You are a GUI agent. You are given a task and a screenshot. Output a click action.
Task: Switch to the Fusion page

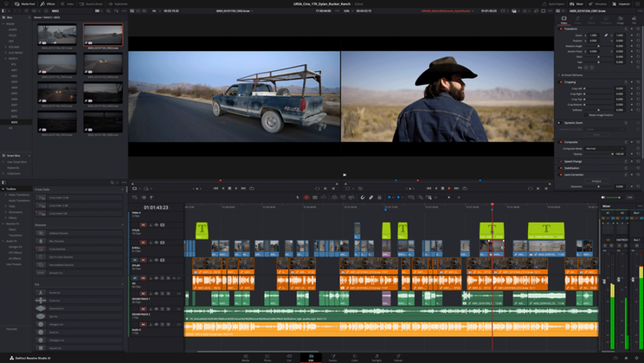point(332,358)
